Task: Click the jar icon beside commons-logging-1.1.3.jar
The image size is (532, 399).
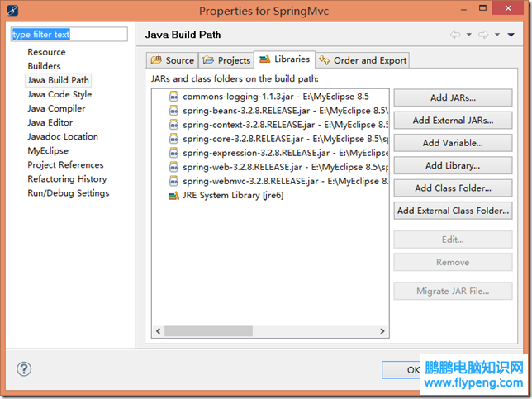Action: [x=173, y=97]
